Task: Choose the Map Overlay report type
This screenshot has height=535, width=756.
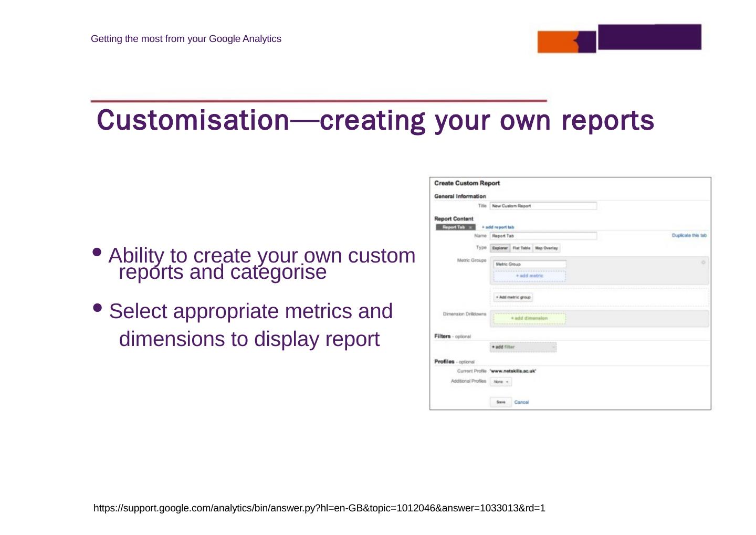Action: tap(546, 248)
